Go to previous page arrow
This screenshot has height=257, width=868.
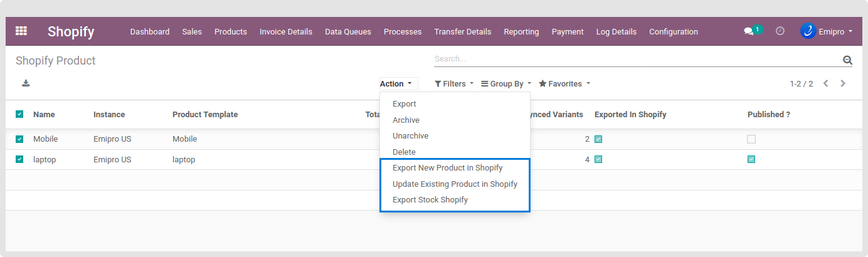click(x=826, y=83)
